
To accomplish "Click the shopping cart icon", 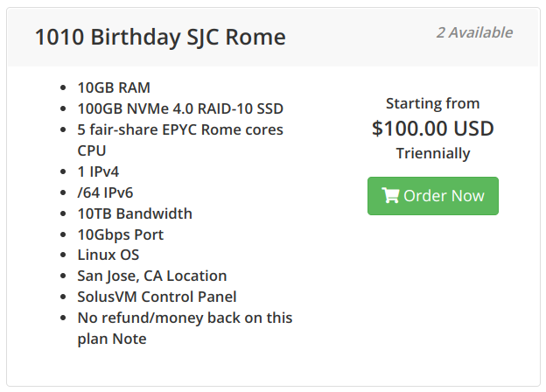I will pos(390,195).
